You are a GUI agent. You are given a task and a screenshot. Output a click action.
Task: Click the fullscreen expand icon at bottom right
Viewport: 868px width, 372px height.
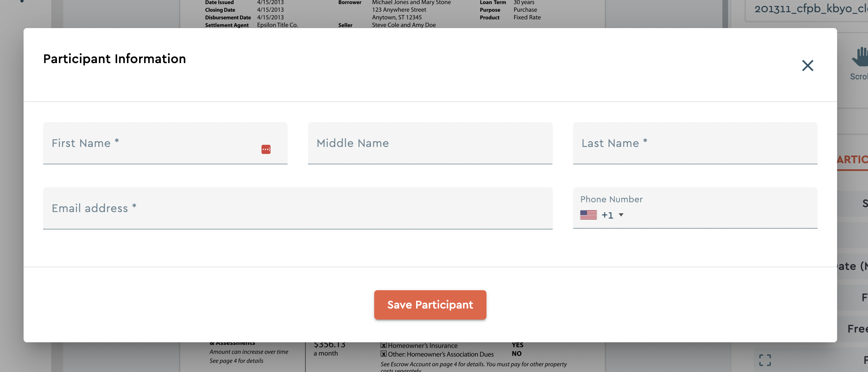click(x=765, y=360)
